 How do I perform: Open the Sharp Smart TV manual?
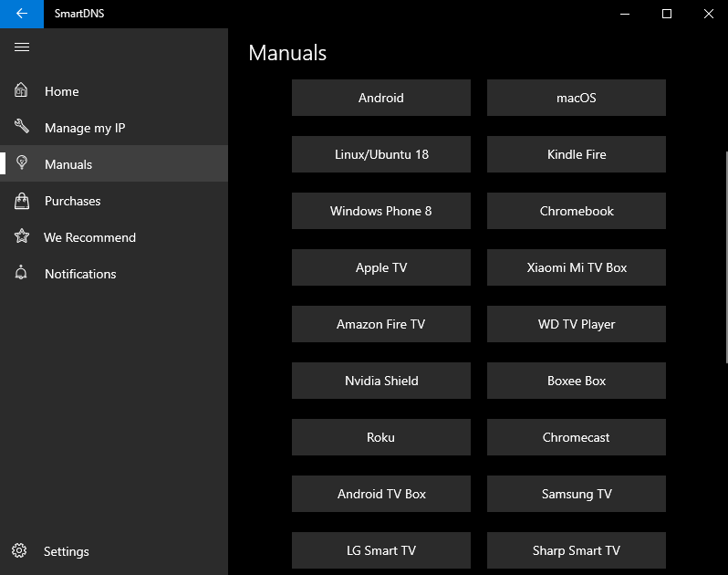coord(577,550)
